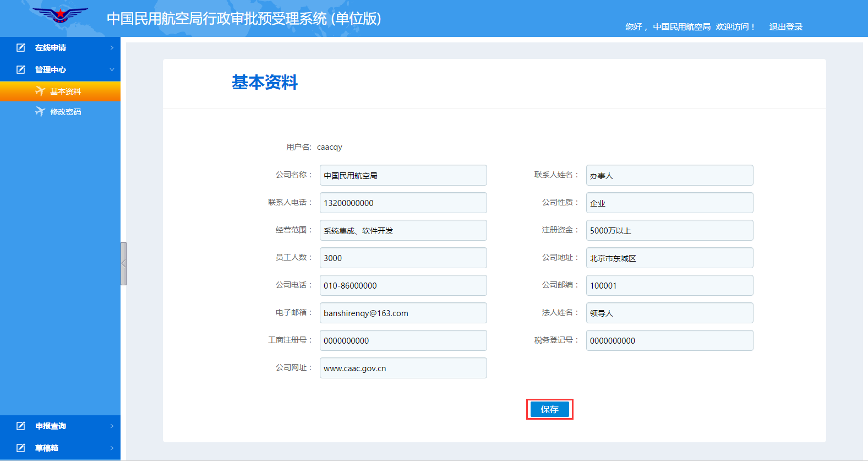Image resolution: width=868 pixels, height=461 pixels.
Task: Click the 员工人数 input field
Action: point(403,258)
